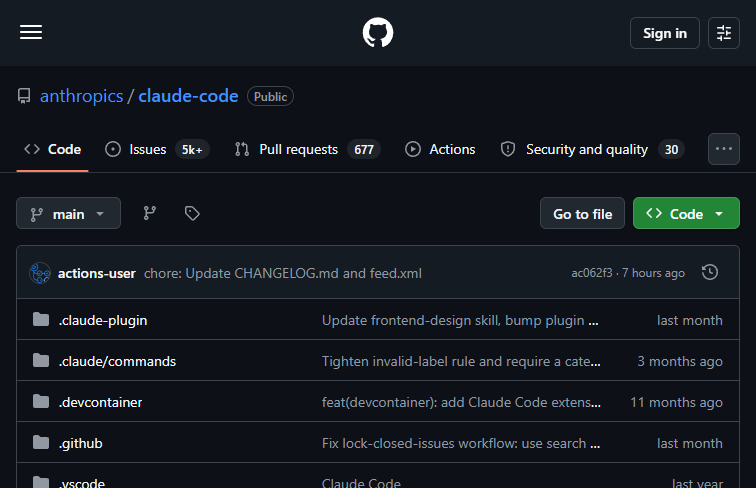This screenshot has width=756, height=488.
Task: Open commit 'Tighten invalid-label rule and require'
Action: pos(461,361)
